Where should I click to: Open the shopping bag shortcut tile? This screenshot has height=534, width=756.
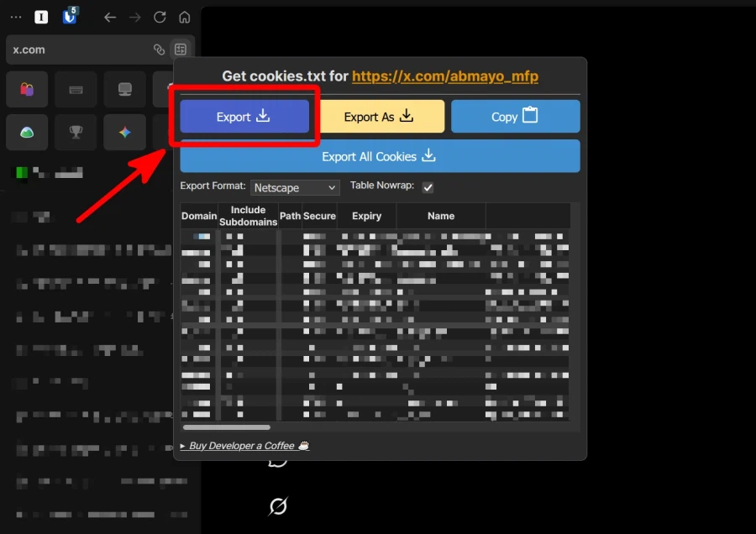click(x=27, y=89)
